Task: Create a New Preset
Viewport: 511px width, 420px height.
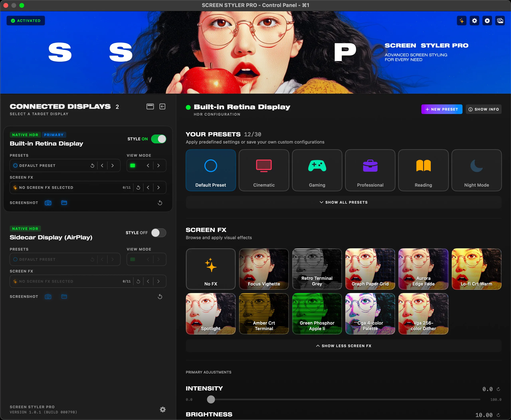Action: tap(442, 109)
